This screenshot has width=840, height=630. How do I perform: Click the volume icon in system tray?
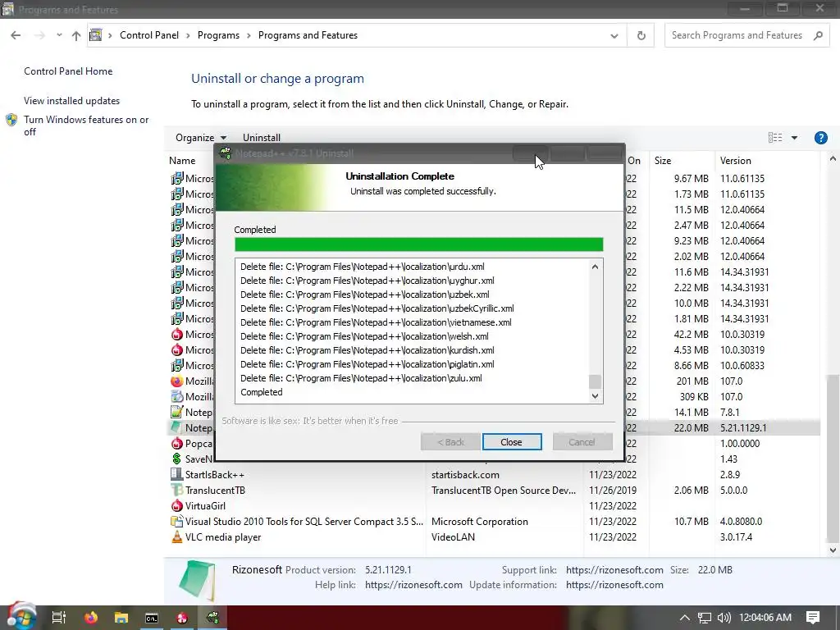(724, 618)
